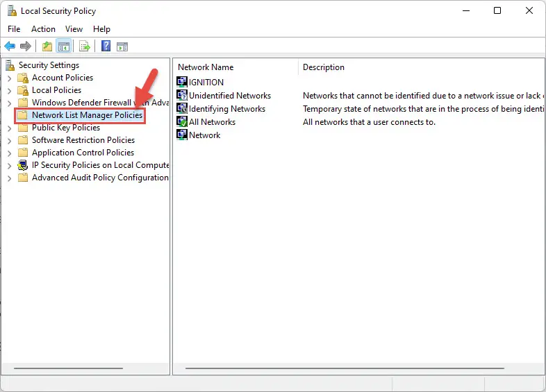This screenshot has width=546, height=392.
Task: Click the Identifying Networks icon
Action: point(182,108)
